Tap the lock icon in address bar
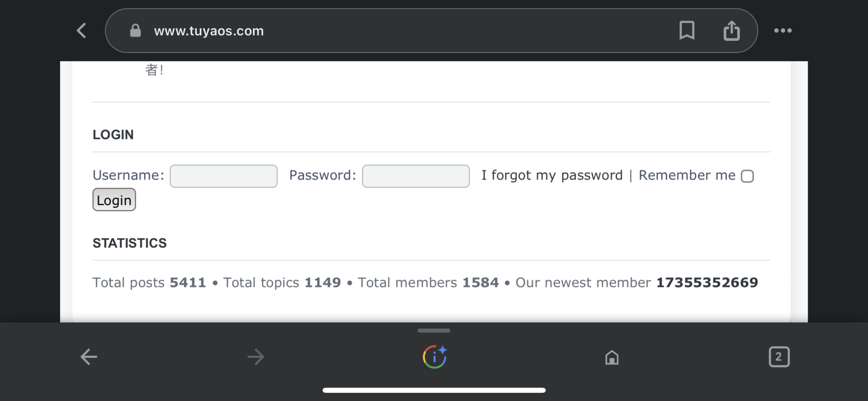868x401 pixels. 135,31
